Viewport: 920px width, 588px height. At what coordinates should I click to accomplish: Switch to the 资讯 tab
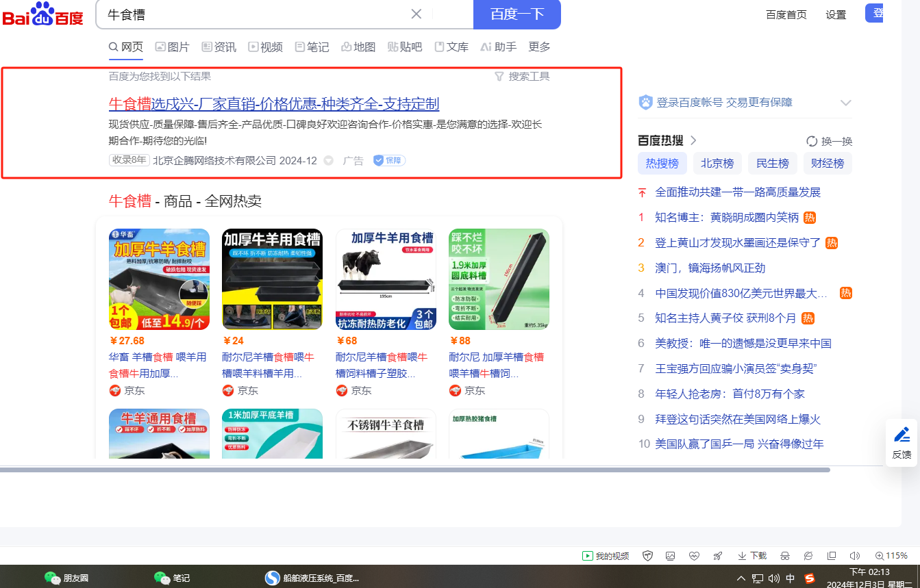[x=219, y=47]
